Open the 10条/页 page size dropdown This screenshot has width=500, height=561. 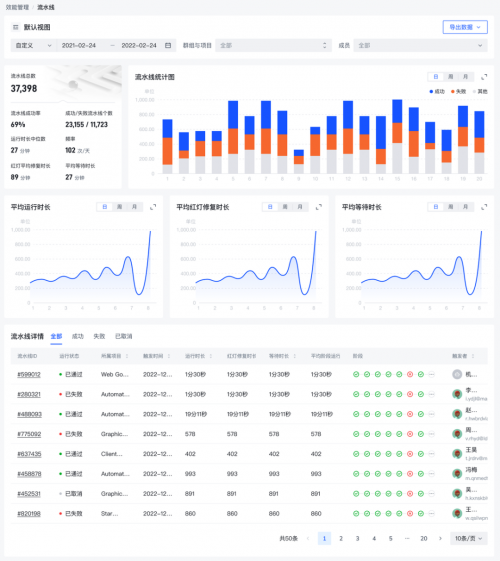(x=469, y=538)
